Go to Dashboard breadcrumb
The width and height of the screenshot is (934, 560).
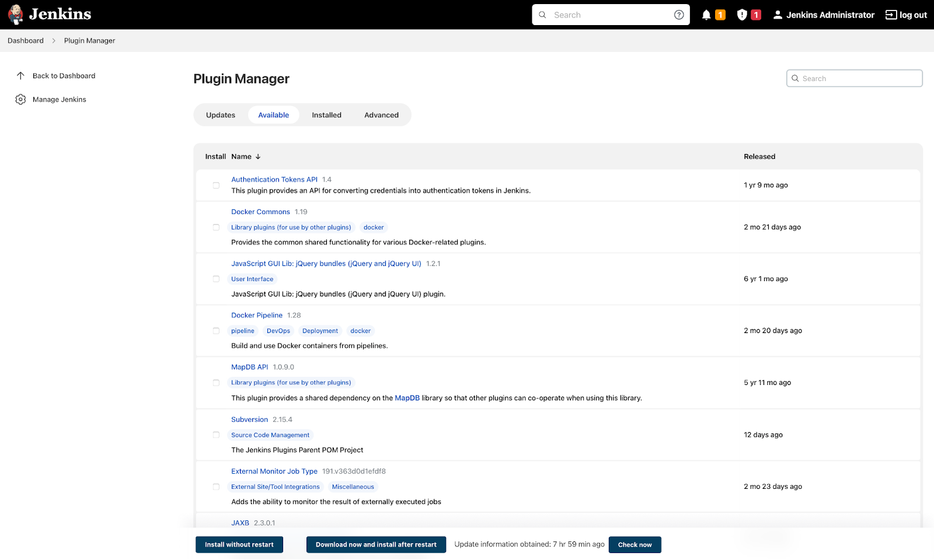26,41
